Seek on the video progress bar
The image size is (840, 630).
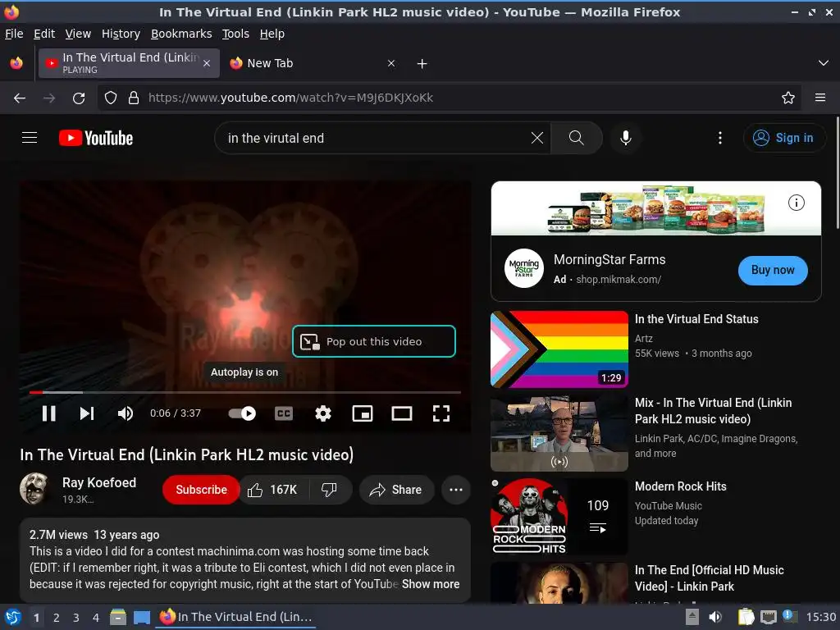pyautogui.click(x=244, y=393)
